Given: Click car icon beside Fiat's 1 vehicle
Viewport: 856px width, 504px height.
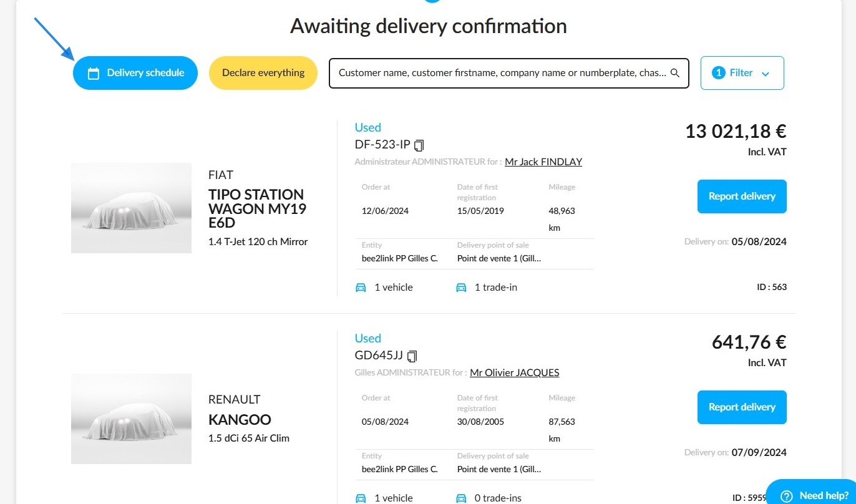Looking at the screenshot, I should tap(361, 288).
